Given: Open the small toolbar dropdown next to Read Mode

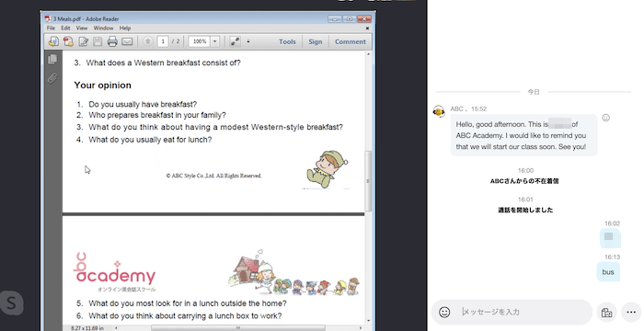Looking at the screenshot, I should coord(248,41).
